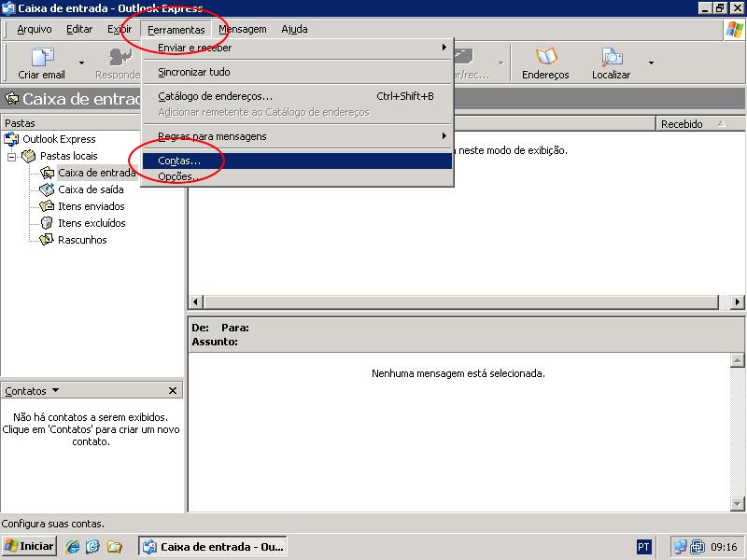Click the preview pane scroll down arrow
The height and width of the screenshot is (560, 747).
(737, 503)
